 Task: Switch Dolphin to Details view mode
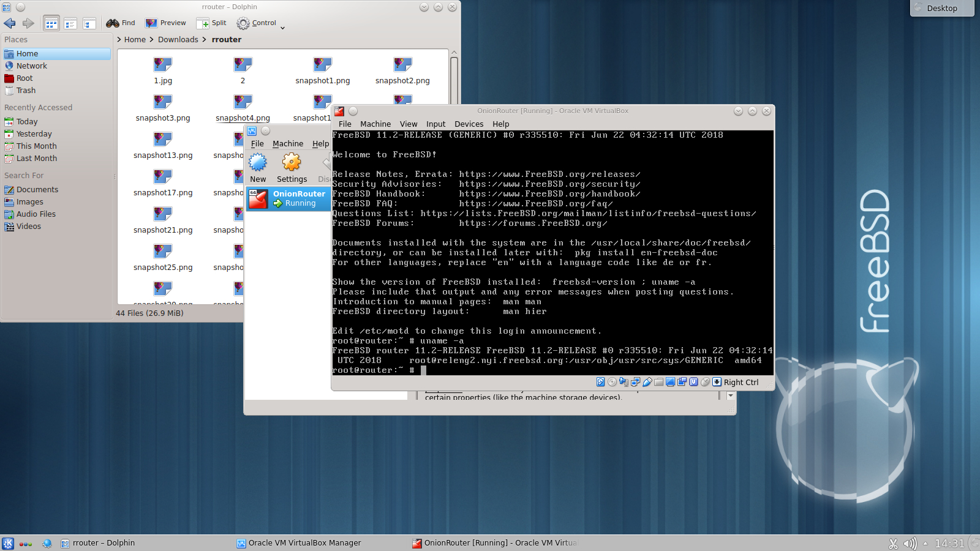(89, 23)
